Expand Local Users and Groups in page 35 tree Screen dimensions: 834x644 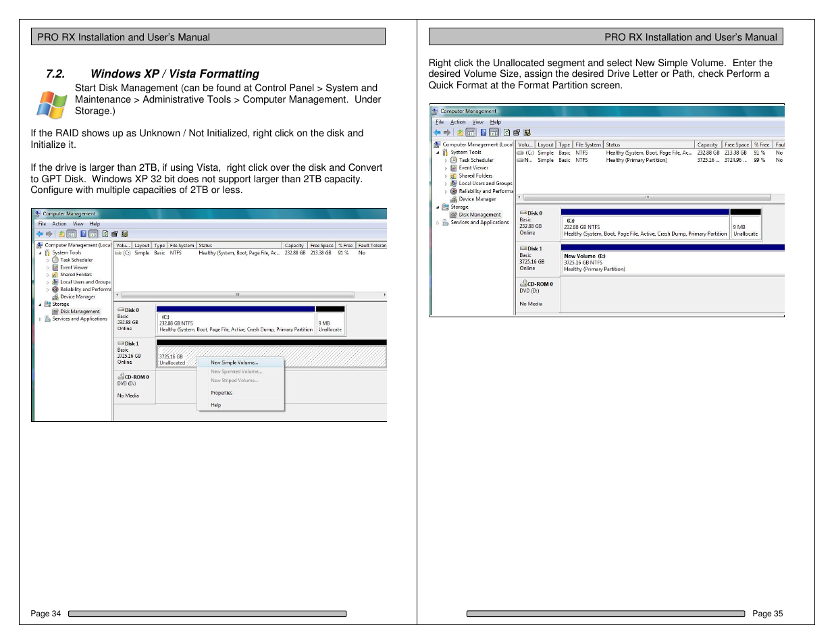[x=446, y=184]
